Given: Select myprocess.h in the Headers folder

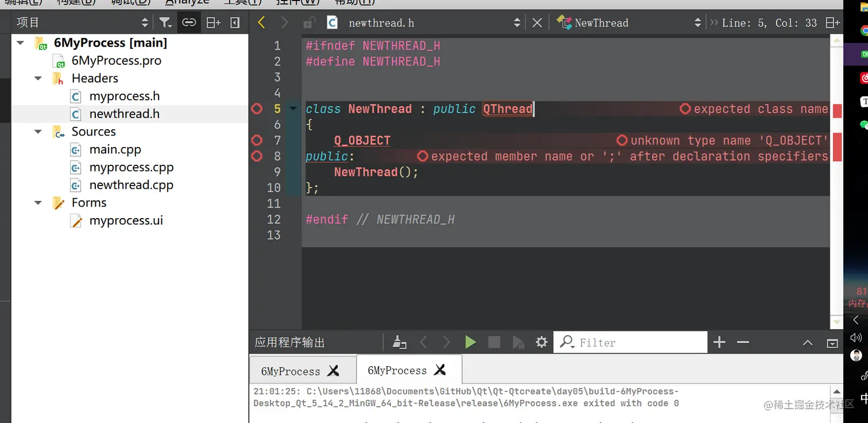Looking at the screenshot, I should 124,96.
